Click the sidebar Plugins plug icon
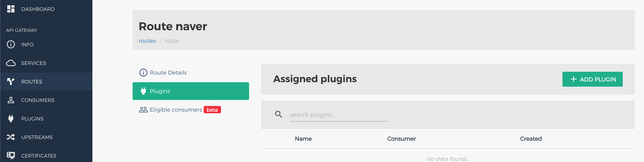This screenshot has width=644, height=162. 11,118
